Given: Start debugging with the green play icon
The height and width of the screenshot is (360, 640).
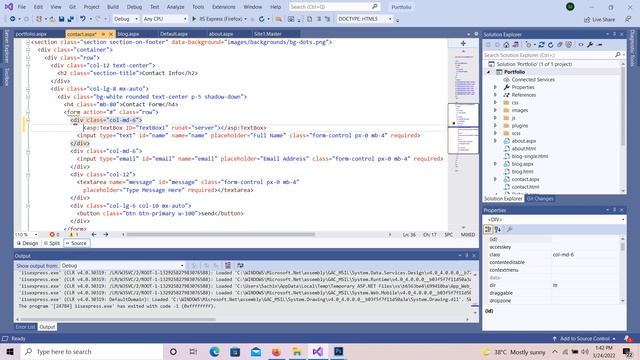Looking at the screenshot, I should tap(194, 19).
